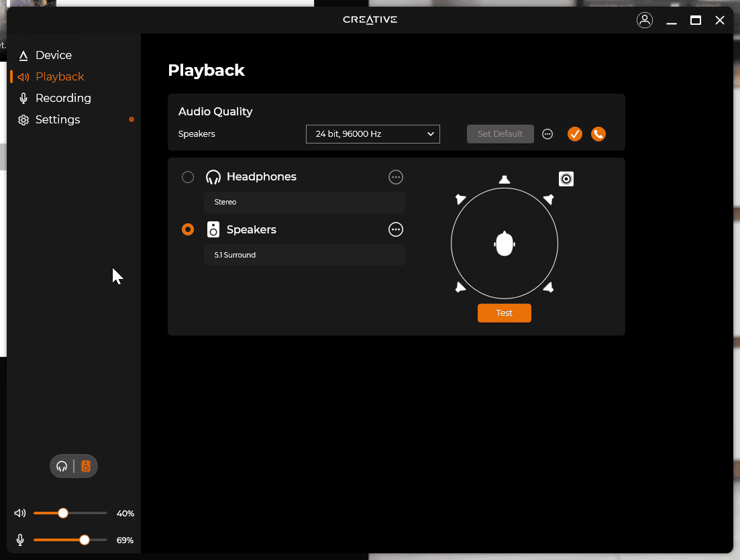The image size is (740, 560).
Task: Switch output with headphone/speaker toggle
Action: point(74,466)
